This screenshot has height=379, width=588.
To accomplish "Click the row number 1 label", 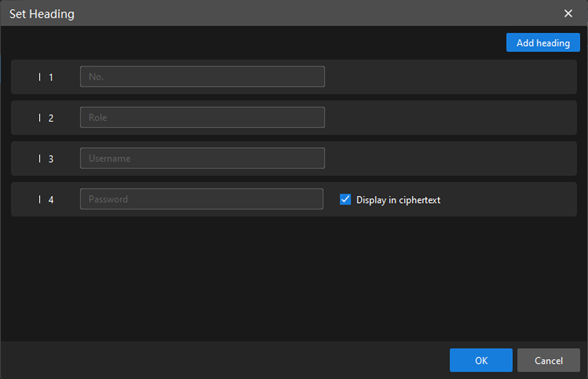I will pyautogui.click(x=51, y=77).
